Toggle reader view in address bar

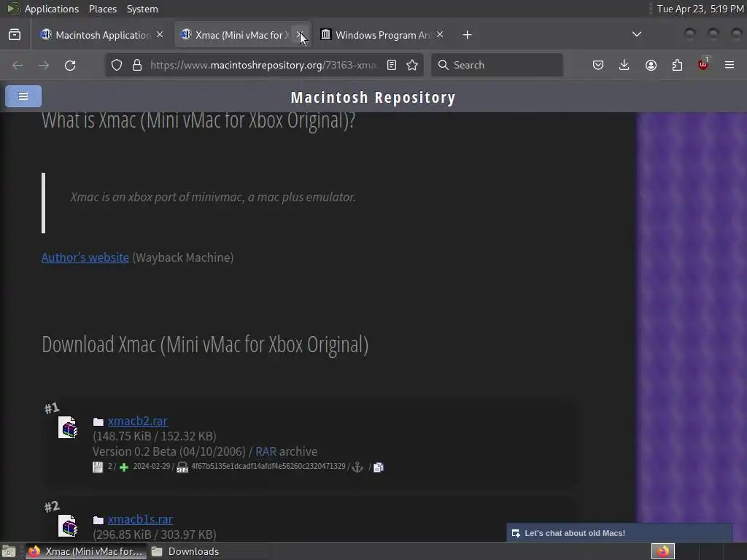[x=392, y=65]
